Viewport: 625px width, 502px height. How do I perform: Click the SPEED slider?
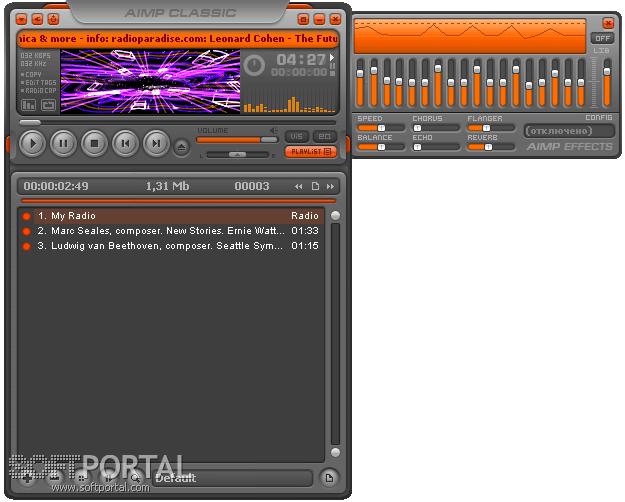coord(381,128)
